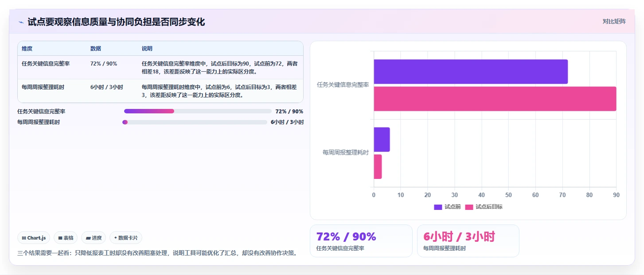Image resolution: width=644 pixels, height=275 pixels.
Task: Click the pink 试点后目标 bar for 任务关键信息完整率
Action: tap(495, 99)
